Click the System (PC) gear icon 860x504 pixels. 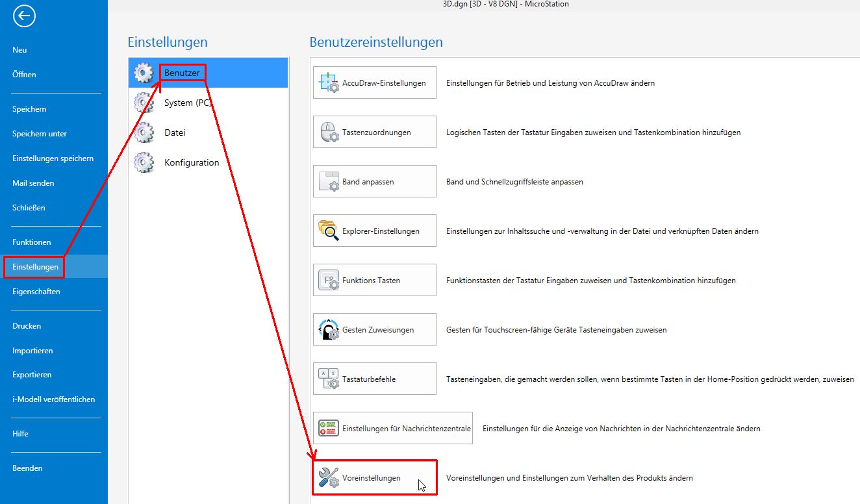[x=144, y=103]
